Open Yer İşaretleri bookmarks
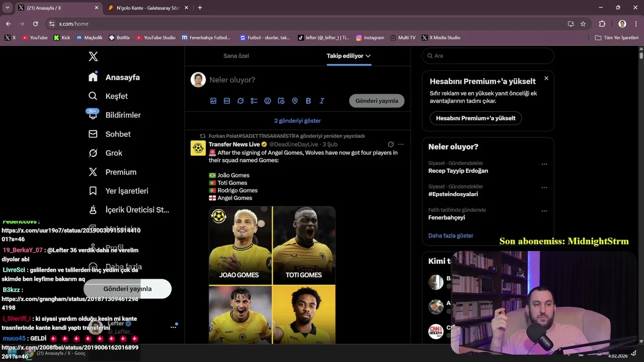 pyautogui.click(x=118, y=191)
